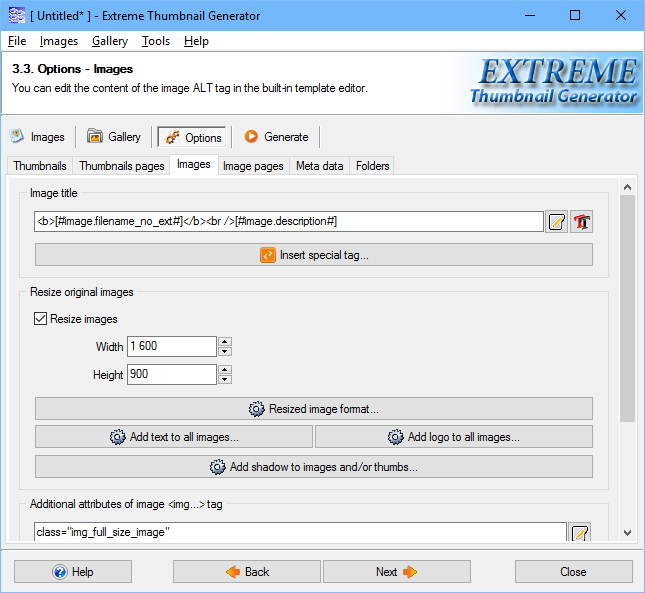Click the Back button
This screenshot has height=593, width=645.
pos(247,572)
